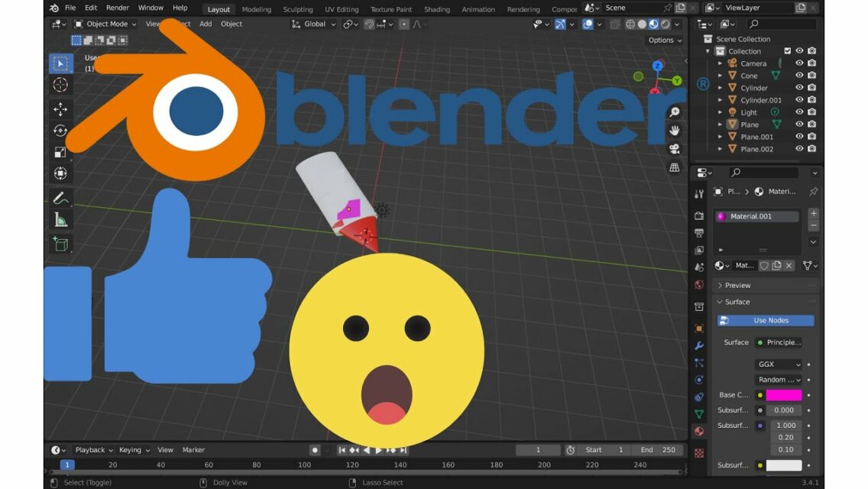
Task: Hide Camera in viewport via eye icon
Action: [799, 63]
